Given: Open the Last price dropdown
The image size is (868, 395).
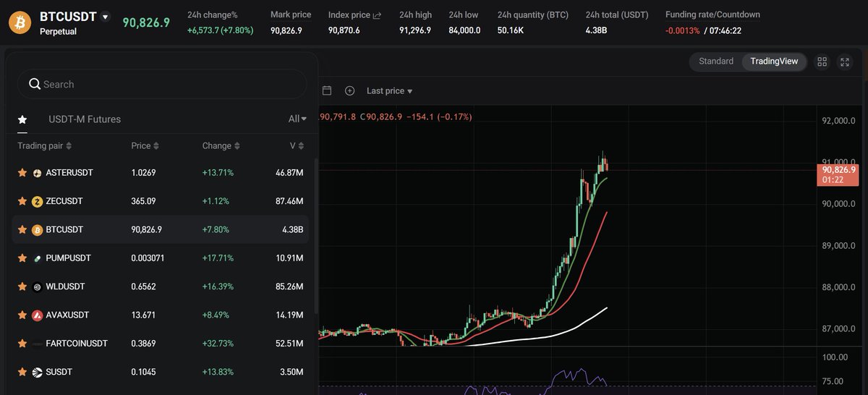Looking at the screenshot, I should click(x=389, y=90).
